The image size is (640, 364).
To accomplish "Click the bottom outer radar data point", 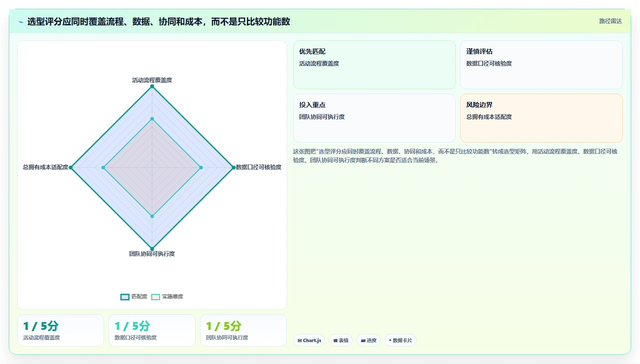I will coord(152,249).
